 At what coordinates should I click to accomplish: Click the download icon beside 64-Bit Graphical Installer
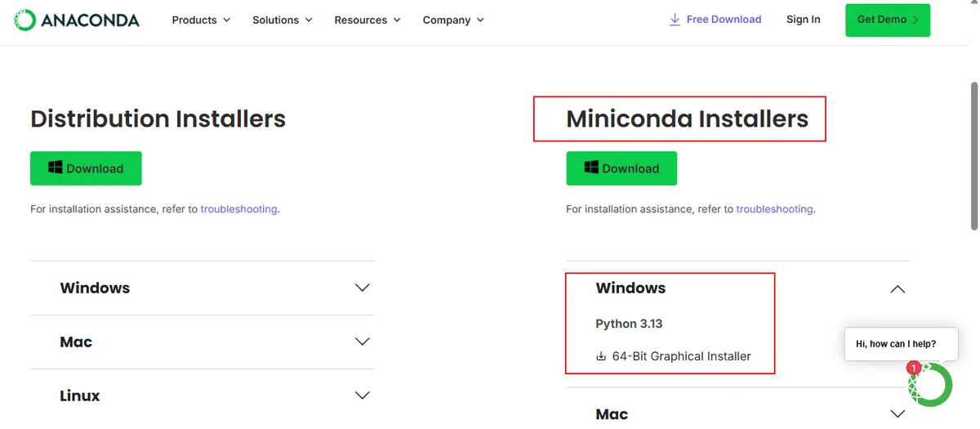click(x=601, y=356)
